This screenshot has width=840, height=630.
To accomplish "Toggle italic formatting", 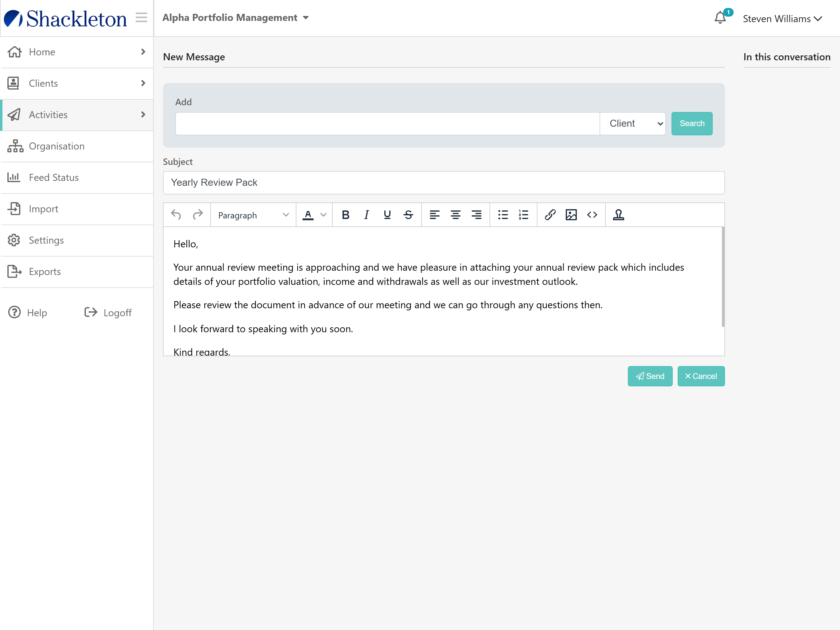I will point(367,215).
